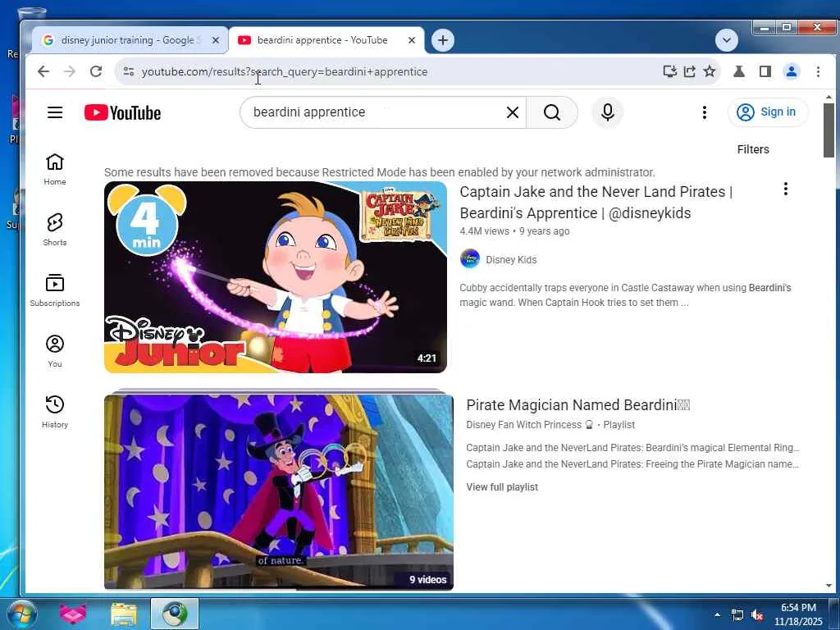
Task: Play the Beardini's Apprentice video thumbnail
Action: point(276,277)
